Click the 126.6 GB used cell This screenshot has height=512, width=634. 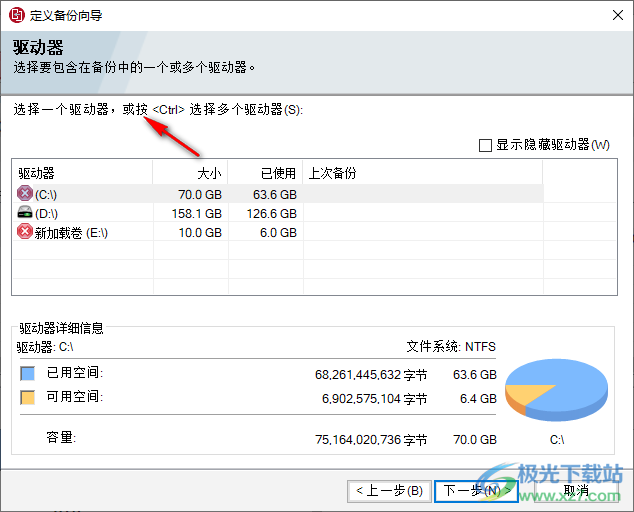[272, 214]
